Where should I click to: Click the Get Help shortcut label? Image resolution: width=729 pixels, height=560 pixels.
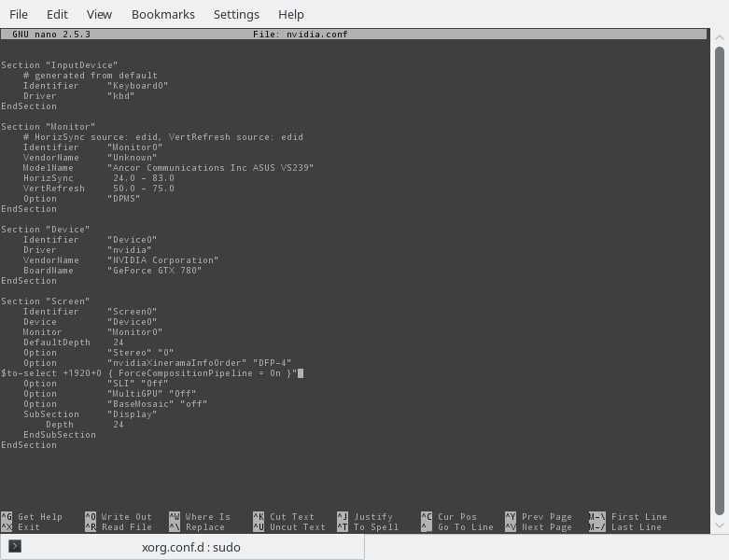(39, 517)
